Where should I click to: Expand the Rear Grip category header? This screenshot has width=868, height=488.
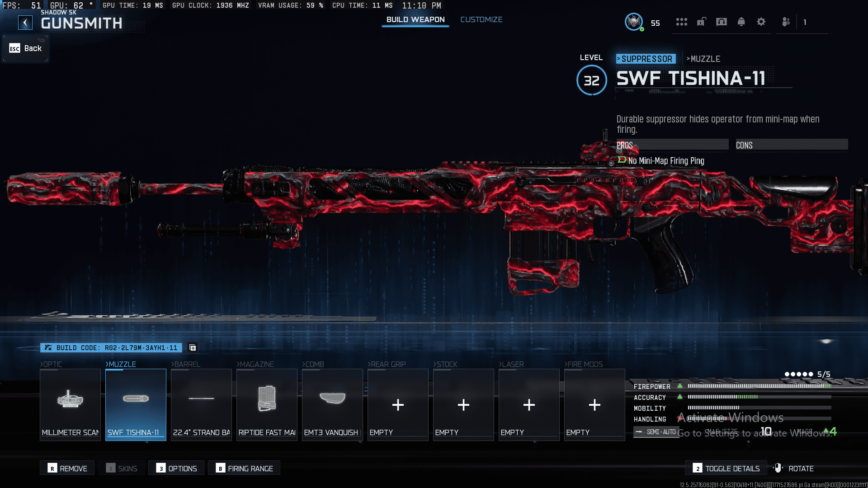[x=387, y=364]
